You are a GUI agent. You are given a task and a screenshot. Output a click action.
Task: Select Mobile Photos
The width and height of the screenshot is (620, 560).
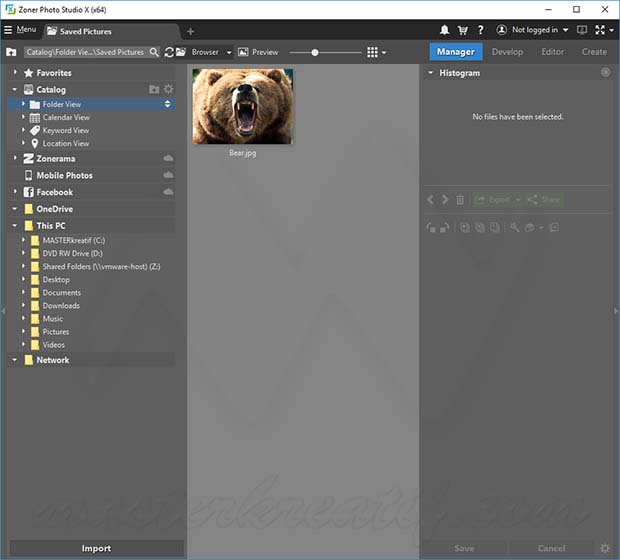point(64,175)
